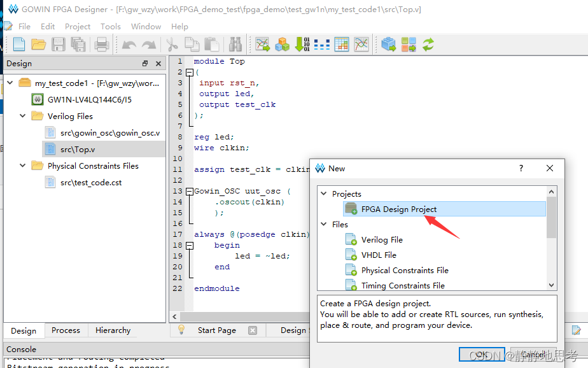588x368 pixels.
Task: Click the New dialog list scroll-up arrow
Action: click(x=551, y=191)
